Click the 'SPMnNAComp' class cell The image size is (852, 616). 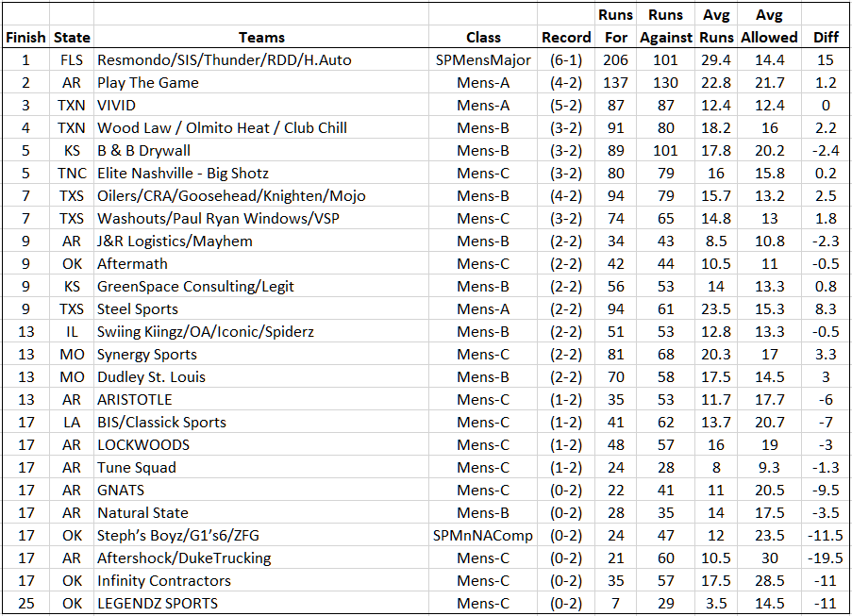pos(483,536)
